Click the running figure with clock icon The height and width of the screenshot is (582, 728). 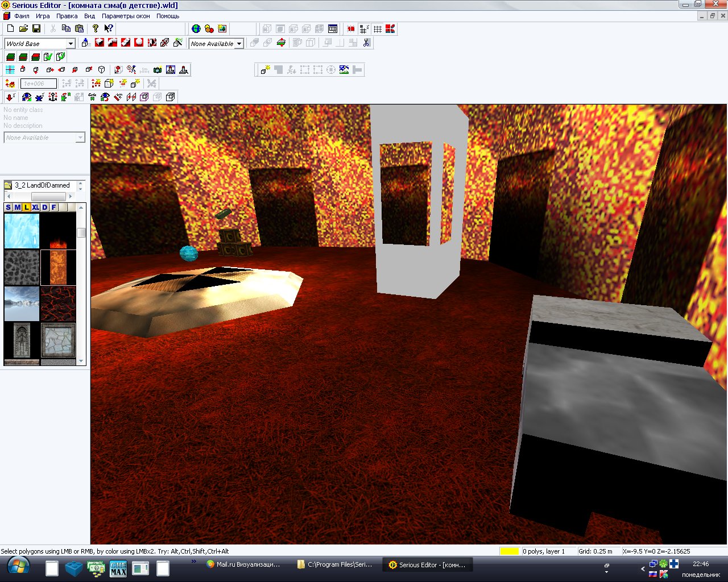pyautogui.click(x=132, y=70)
